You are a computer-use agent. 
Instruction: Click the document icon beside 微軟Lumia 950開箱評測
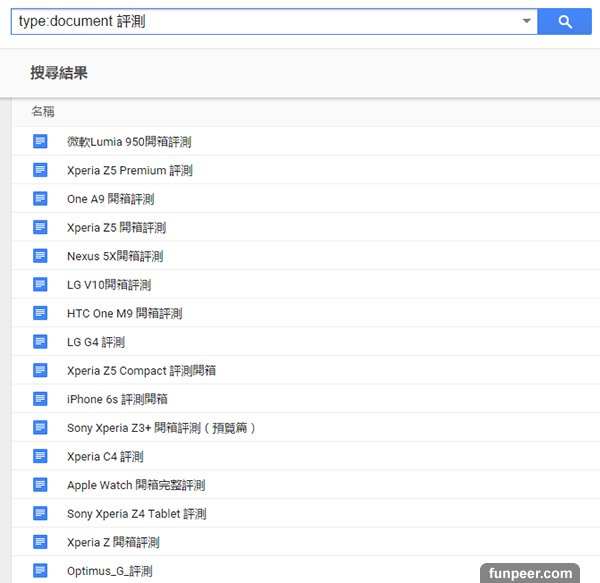[x=40, y=142]
